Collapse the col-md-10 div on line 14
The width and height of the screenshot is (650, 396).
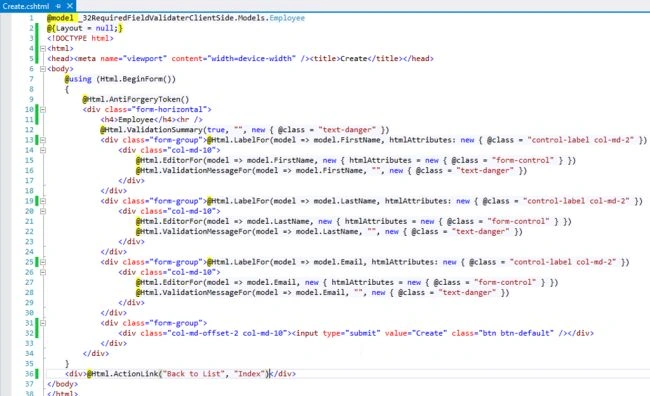[x=43, y=150]
